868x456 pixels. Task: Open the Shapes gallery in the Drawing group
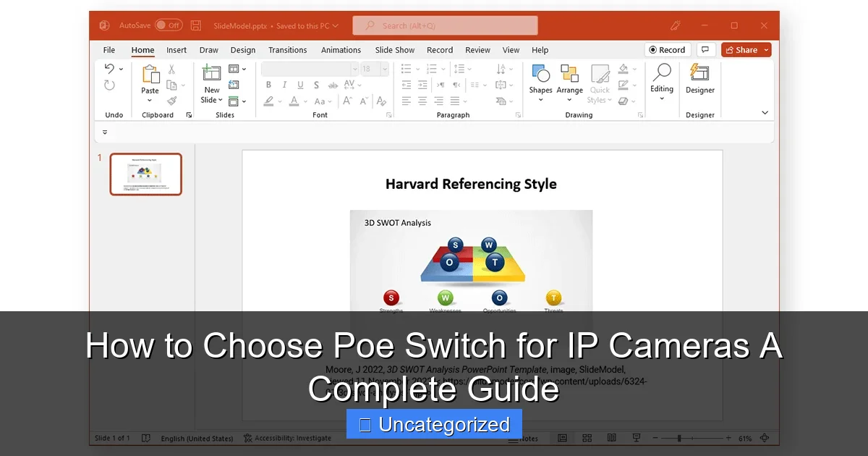(x=541, y=80)
